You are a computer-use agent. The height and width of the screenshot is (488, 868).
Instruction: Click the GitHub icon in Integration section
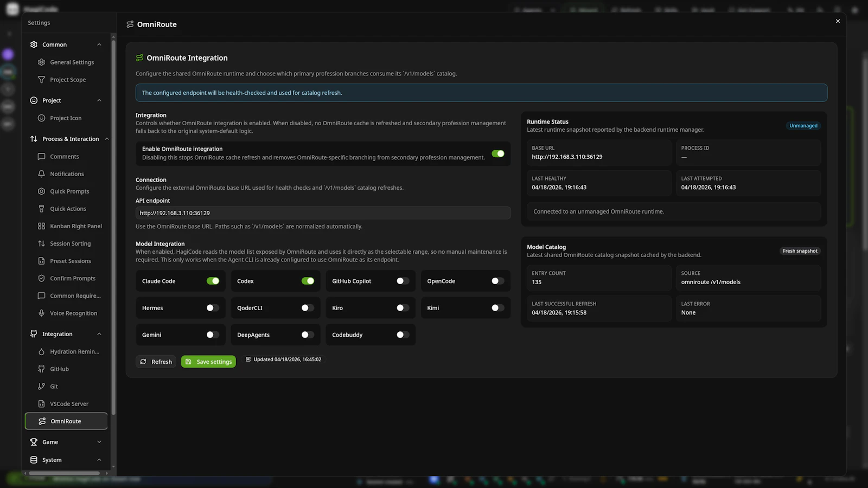click(41, 369)
